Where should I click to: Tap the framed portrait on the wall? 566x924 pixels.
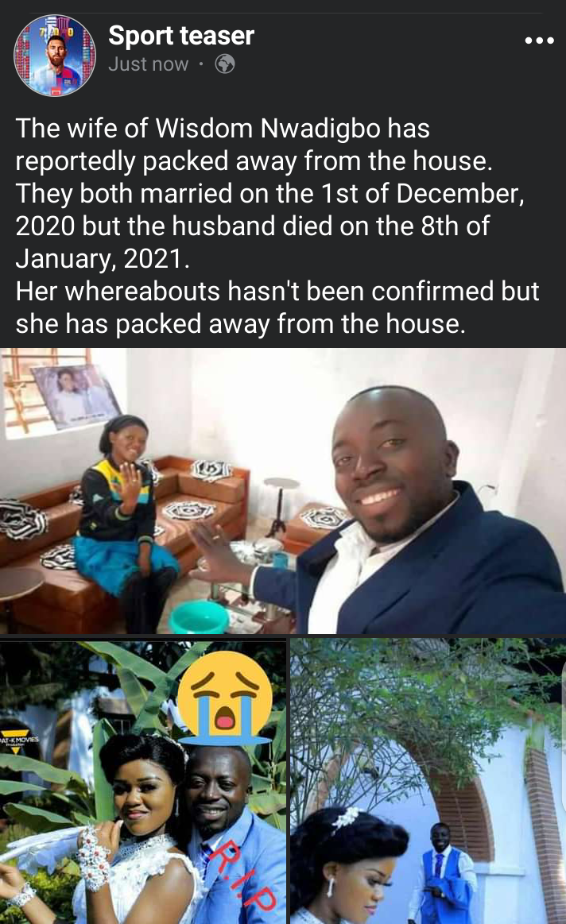(75, 393)
